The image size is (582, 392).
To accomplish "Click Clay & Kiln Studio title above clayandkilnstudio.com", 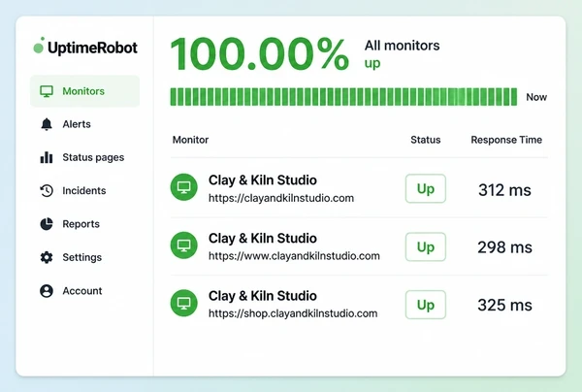I will tap(263, 180).
